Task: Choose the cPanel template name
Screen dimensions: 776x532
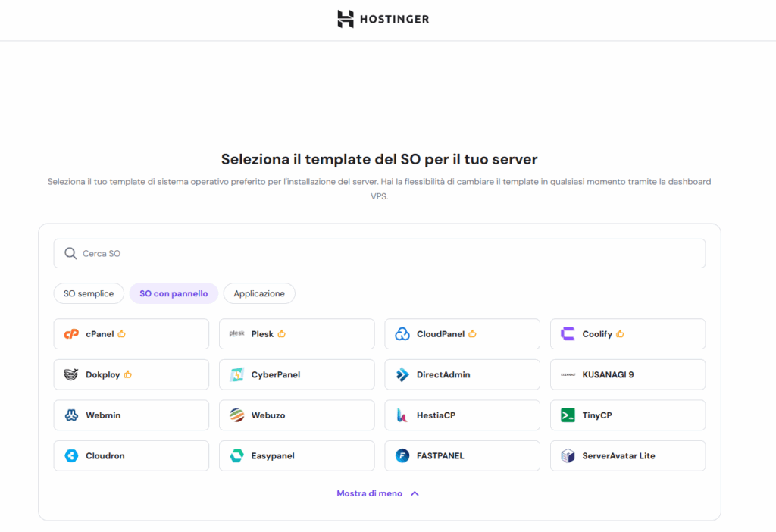Action: (x=100, y=334)
